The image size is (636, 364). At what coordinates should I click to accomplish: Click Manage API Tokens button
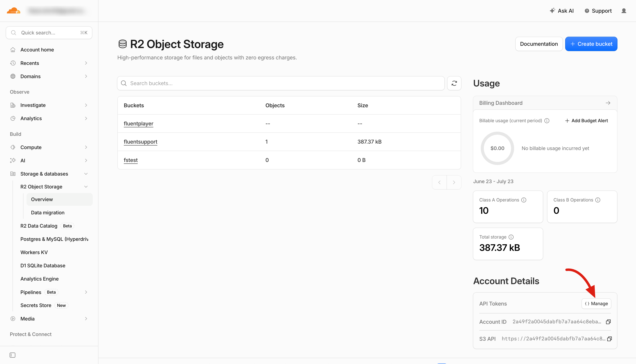pyautogui.click(x=596, y=304)
